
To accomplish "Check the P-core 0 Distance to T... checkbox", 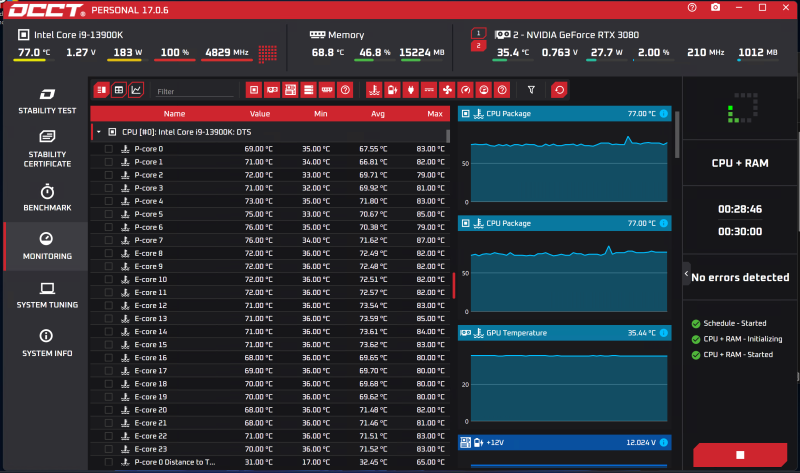I will click(109, 462).
